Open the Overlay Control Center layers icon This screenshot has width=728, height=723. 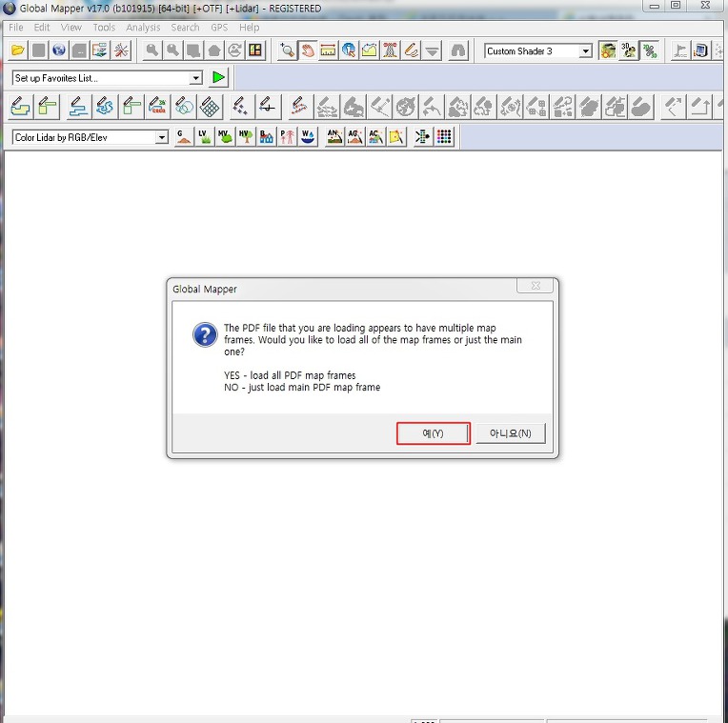pyautogui.click(x=99, y=50)
